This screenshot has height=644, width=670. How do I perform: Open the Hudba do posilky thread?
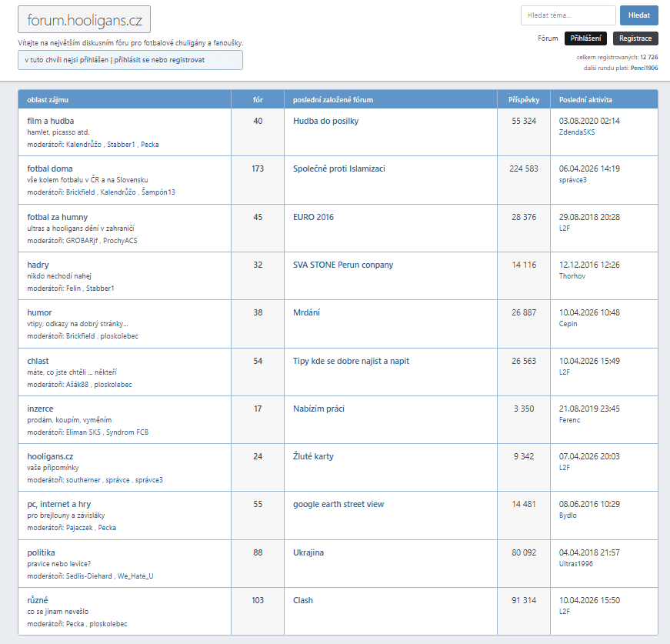[x=325, y=121]
